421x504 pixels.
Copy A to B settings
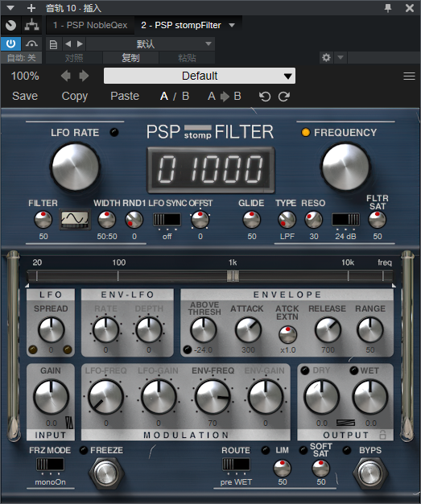click(225, 96)
